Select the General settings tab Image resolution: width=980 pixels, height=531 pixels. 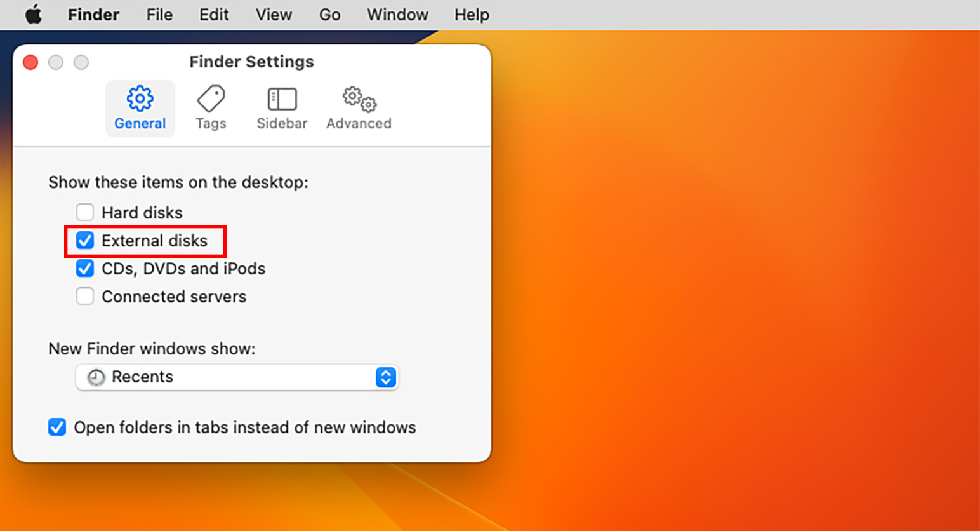click(x=140, y=109)
